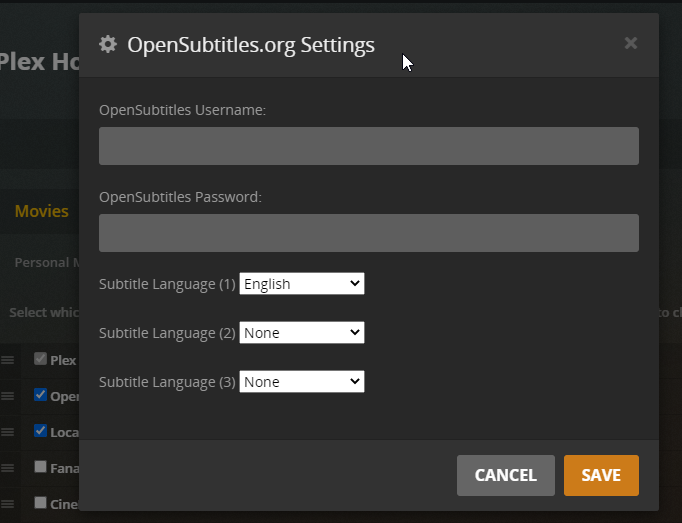Click the drag handle beside the Fana row
The height and width of the screenshot is (523, 682).
click(7, 468)
